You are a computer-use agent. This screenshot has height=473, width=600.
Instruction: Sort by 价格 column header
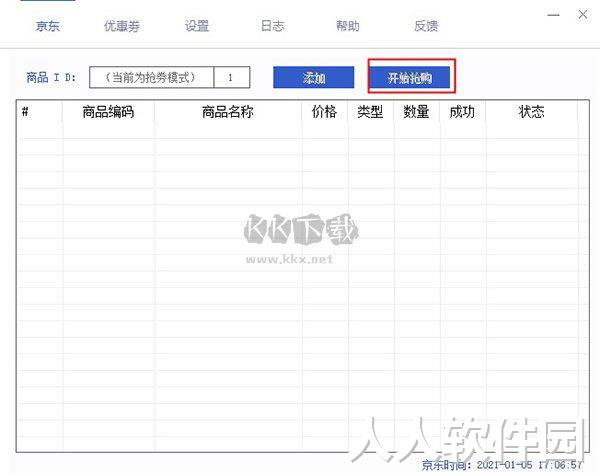[x=324, y=112]
